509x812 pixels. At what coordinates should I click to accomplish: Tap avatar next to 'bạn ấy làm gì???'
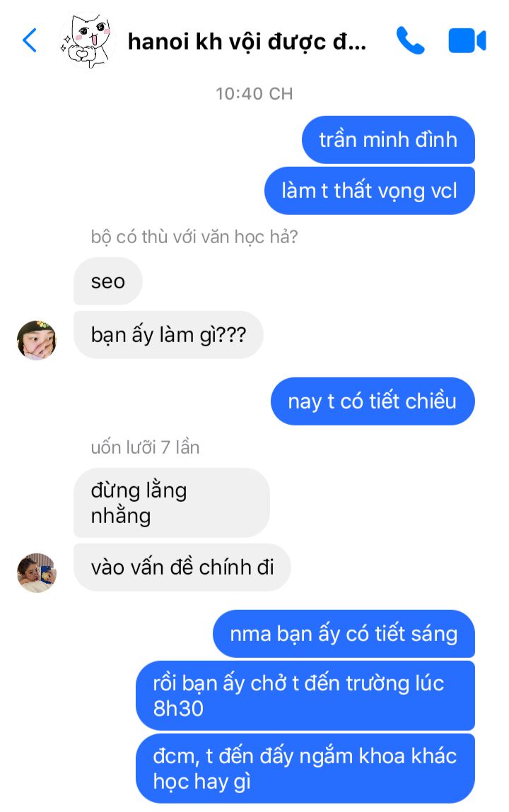[37, 340]
